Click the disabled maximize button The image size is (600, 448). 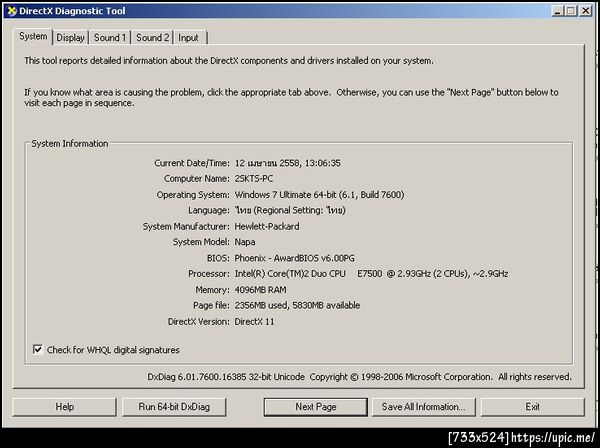(x=571, y=11)
